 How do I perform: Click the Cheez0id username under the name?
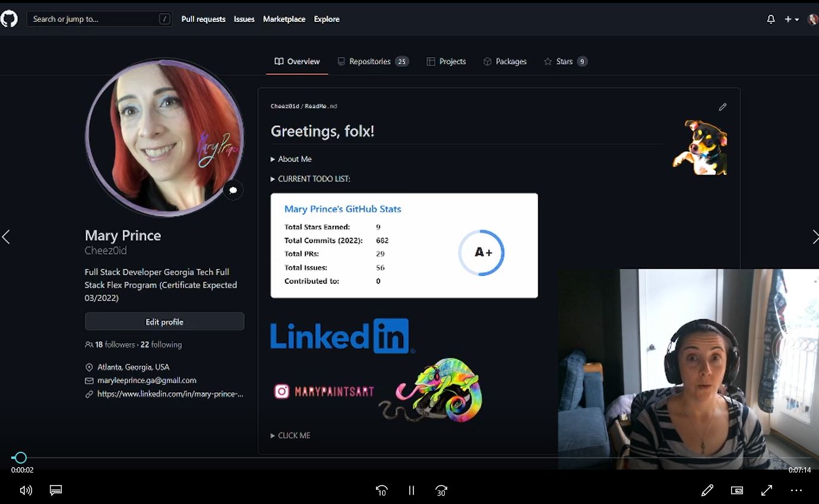[106, 251]
